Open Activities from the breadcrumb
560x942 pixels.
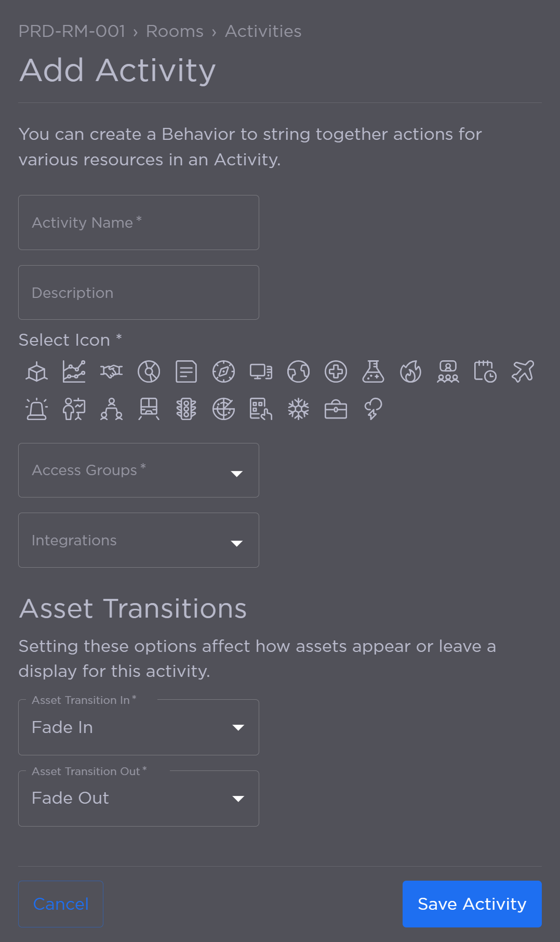coord(263,31)
